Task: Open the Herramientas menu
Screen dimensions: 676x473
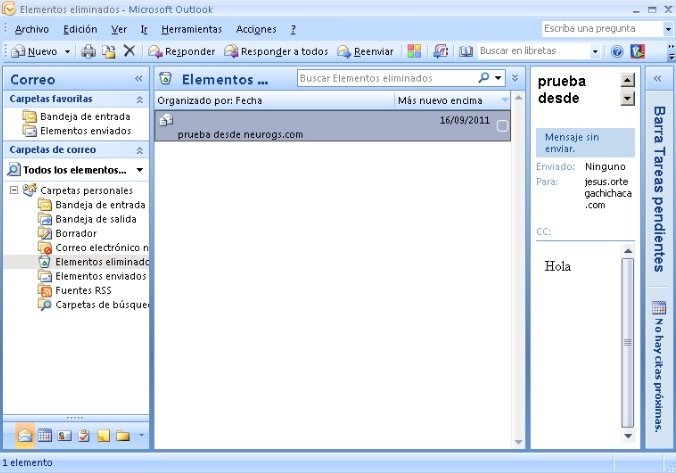Action: [191, 29]
